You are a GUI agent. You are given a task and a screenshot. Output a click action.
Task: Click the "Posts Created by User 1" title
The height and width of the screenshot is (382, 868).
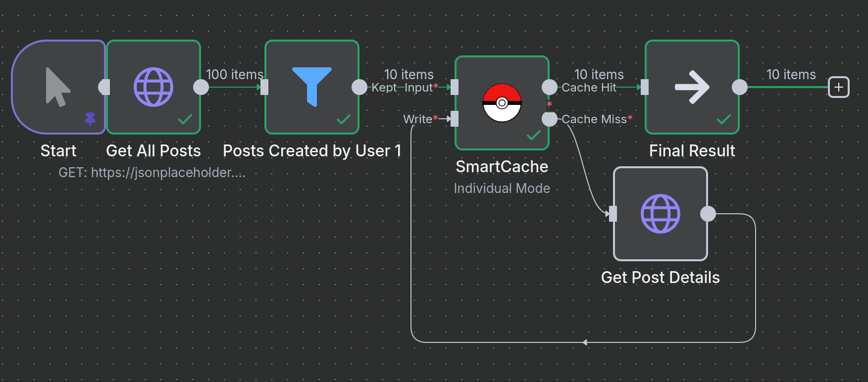coord(312,151)
